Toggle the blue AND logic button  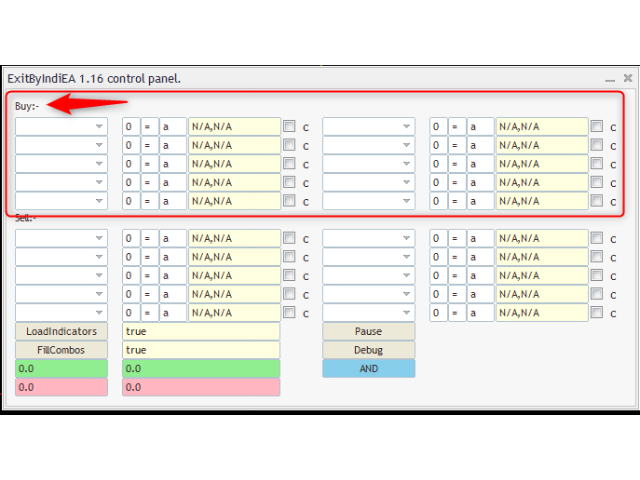[368, 368]
